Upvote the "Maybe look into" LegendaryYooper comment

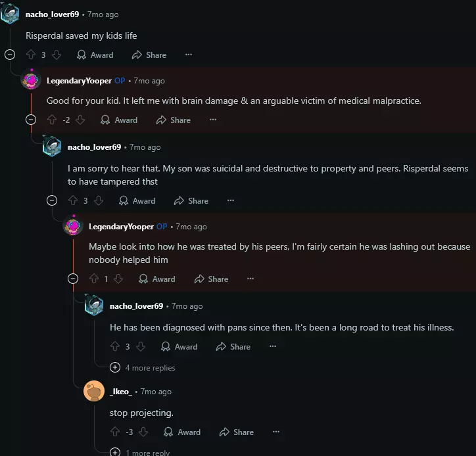(x=94, y=279)
